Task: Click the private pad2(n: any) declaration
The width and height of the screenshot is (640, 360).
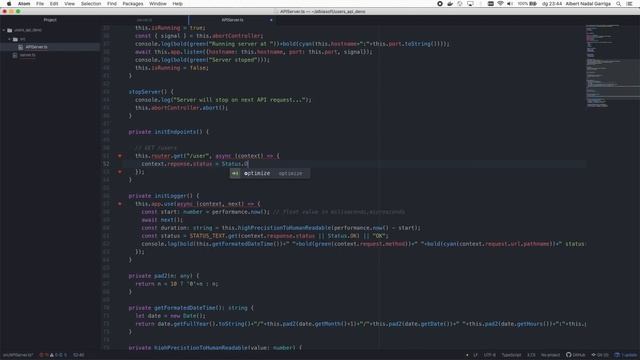Action: [164, 276]
